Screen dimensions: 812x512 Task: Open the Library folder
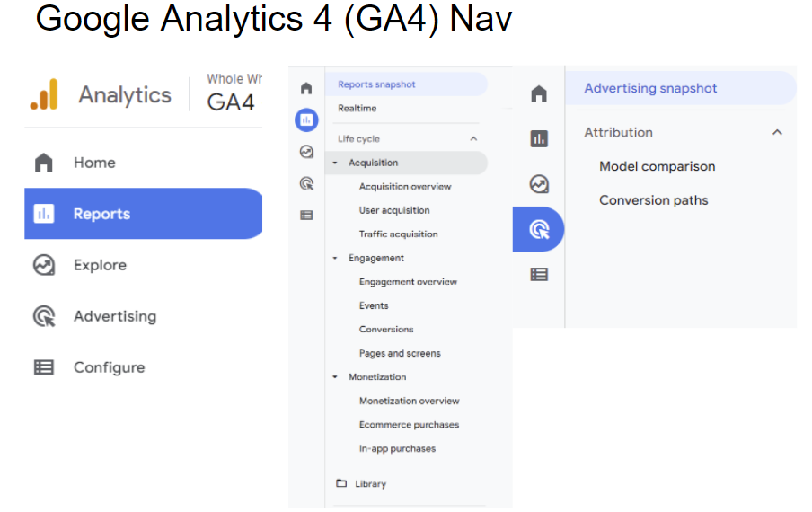point(361,483)
